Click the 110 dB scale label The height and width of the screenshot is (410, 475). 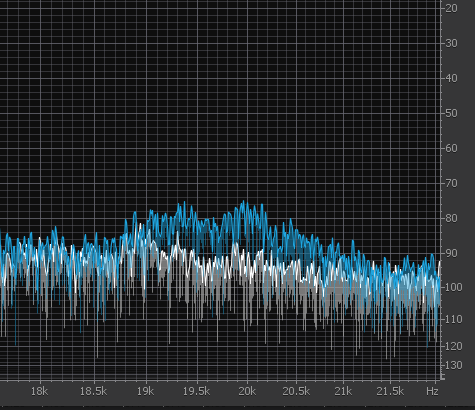454,319
